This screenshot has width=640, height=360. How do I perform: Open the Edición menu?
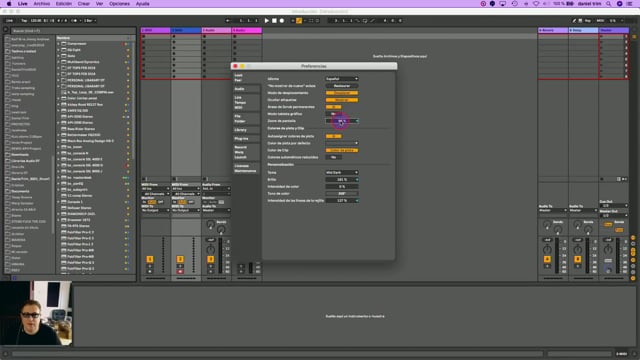coord(64,4)
